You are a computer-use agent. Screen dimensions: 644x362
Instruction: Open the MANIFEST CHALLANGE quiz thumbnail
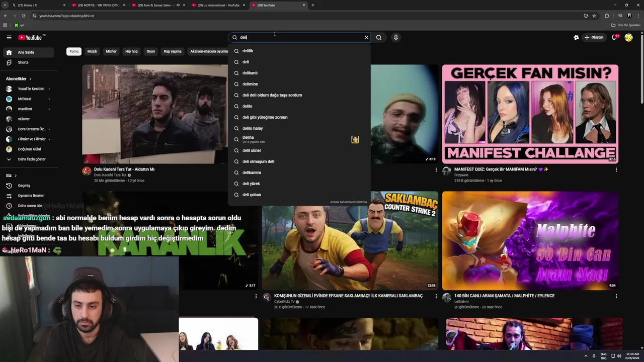pyautogui.click(x=530, y=114)
